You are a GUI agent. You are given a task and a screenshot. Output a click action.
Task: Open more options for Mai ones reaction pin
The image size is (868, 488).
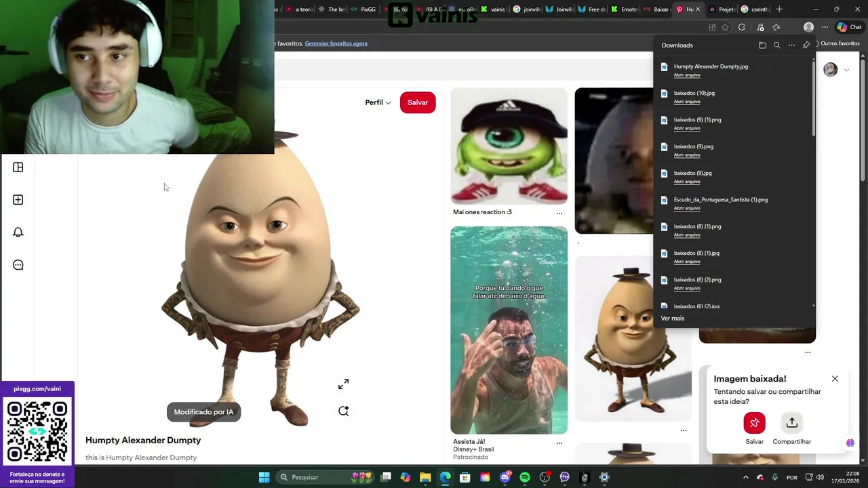[x=559, y=213]
